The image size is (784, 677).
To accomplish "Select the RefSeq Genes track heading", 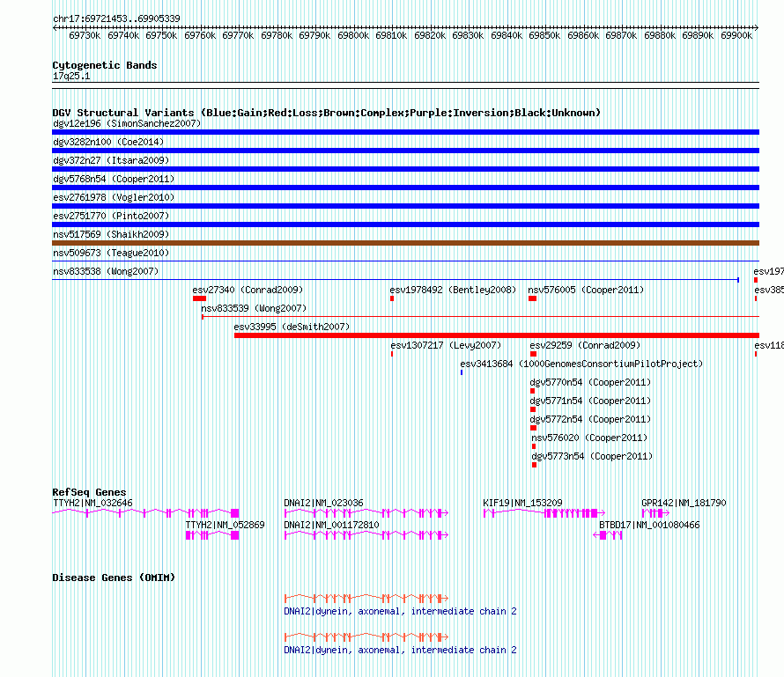I will click(x=89, y=492).
